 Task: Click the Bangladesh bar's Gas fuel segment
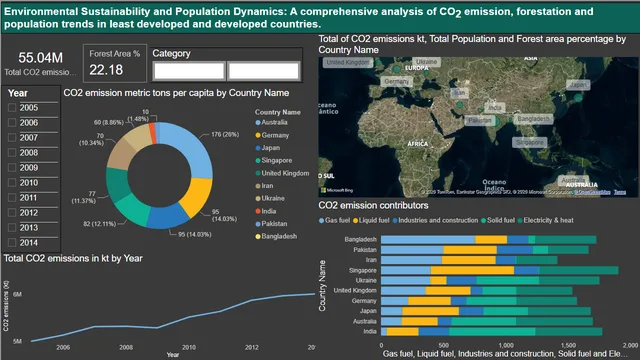(428, 240)
